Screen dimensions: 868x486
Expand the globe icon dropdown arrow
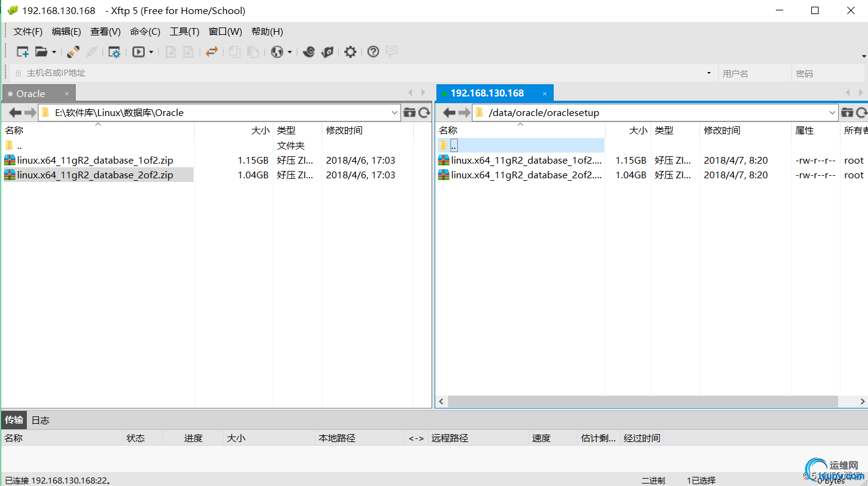pyautogui.click(x=290, y=53)
